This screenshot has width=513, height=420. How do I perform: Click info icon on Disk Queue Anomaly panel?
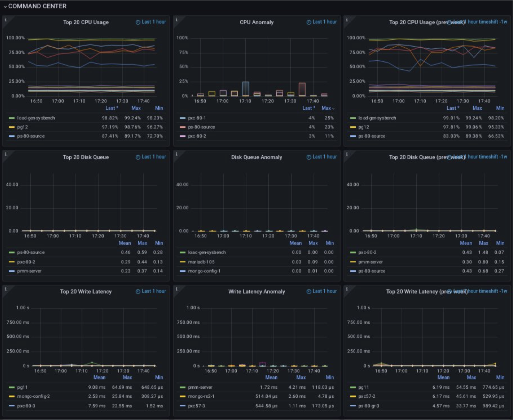(176, 154)
